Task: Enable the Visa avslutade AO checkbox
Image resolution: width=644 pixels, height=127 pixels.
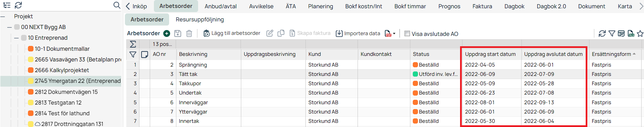Action: [407, 33]
